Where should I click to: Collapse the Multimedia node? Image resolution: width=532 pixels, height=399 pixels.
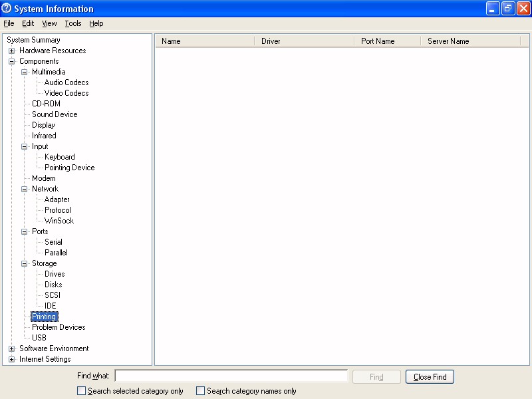coord(24,72)
